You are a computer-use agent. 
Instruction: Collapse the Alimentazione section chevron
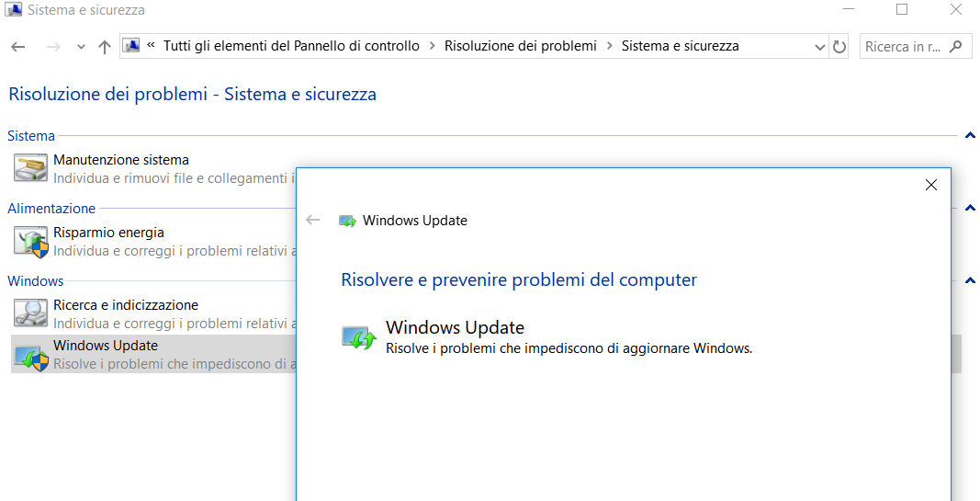coord(970,208)
